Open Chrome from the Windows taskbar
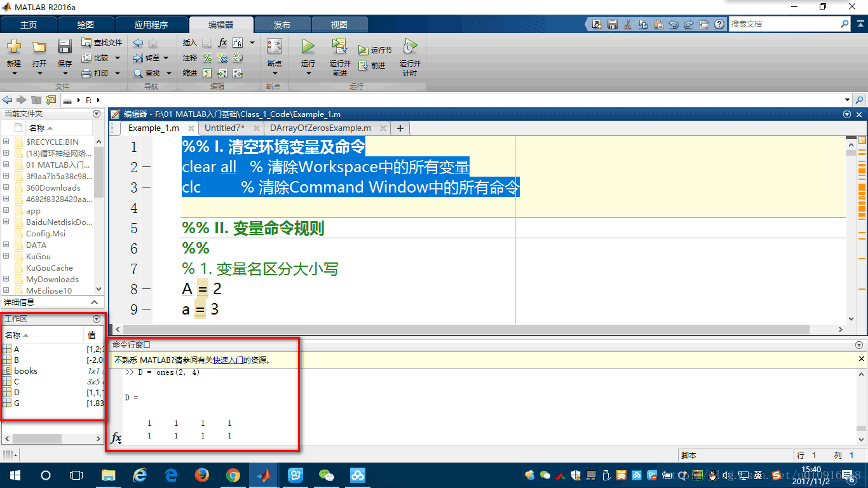Image resolution: width=868 pixels, height=488 pixels. 233,475
